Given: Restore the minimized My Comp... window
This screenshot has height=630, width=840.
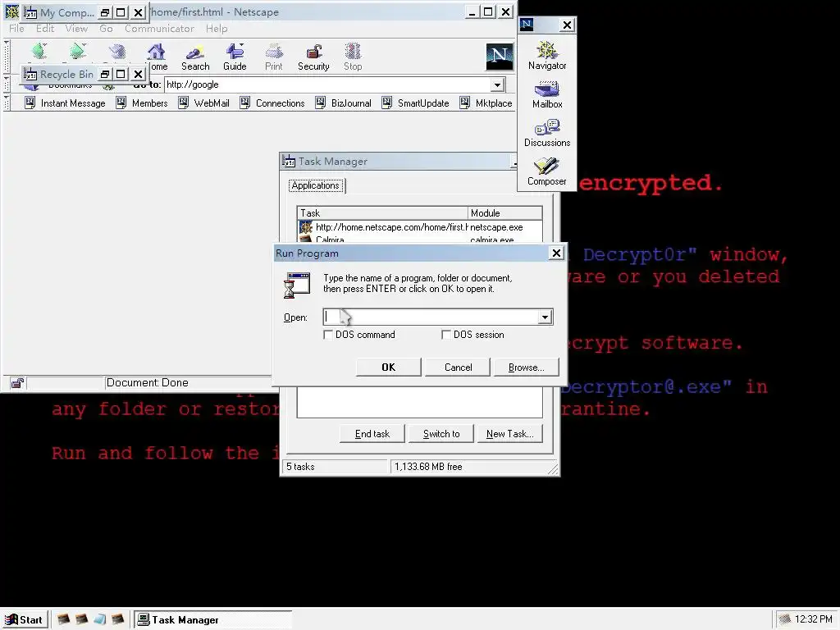Looking at the screenshot, I should pos(105,11).
